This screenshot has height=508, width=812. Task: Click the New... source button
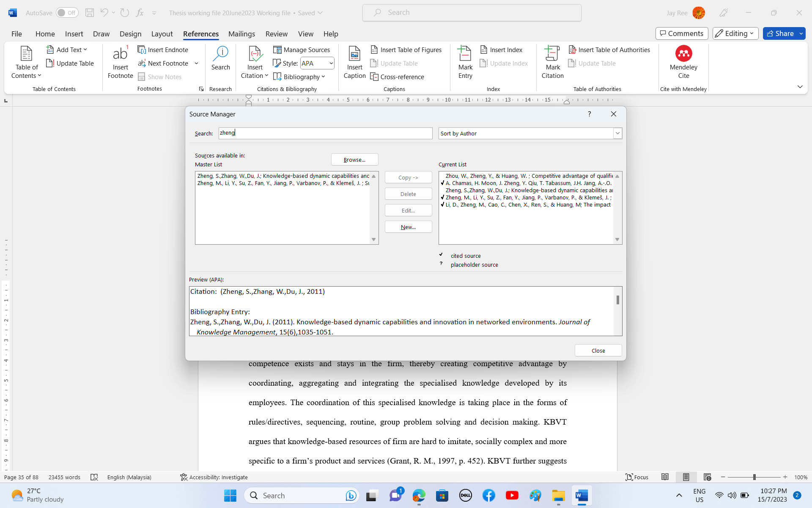[408, 227]
